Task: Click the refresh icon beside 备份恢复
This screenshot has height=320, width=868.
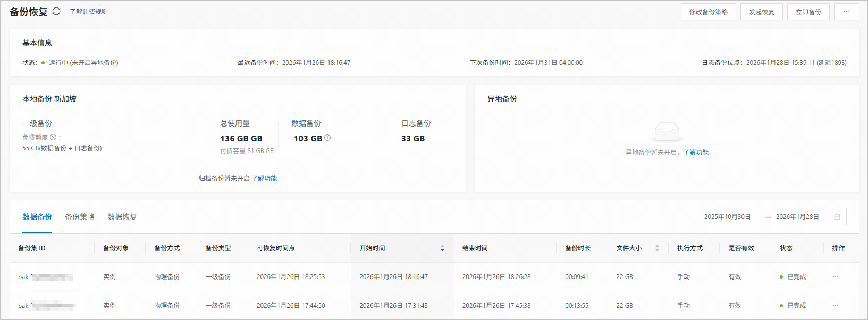Action: pos(56,11)
